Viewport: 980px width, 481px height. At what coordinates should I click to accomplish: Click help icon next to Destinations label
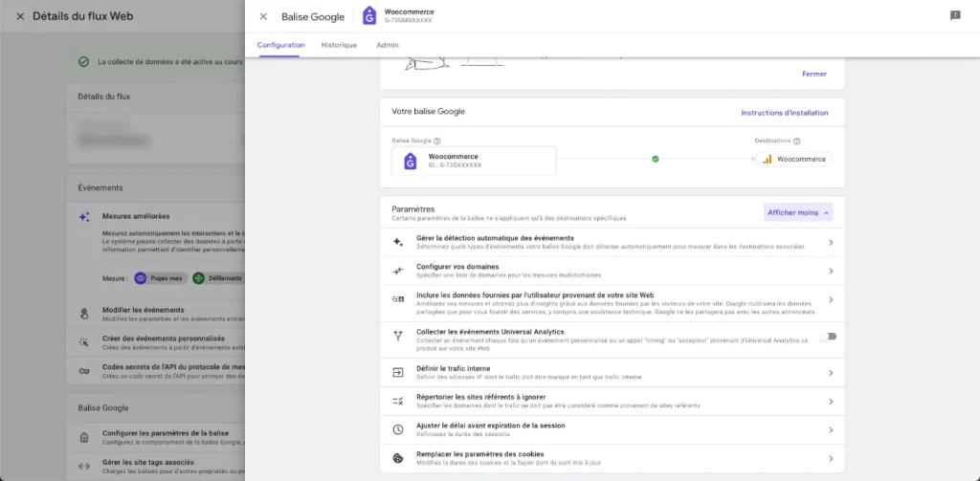point(797,142)
